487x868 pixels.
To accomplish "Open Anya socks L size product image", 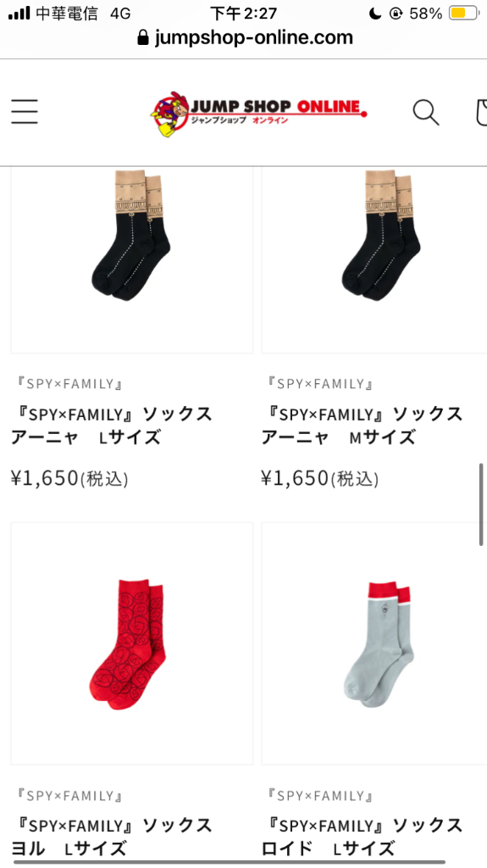I will click(132, 260).
